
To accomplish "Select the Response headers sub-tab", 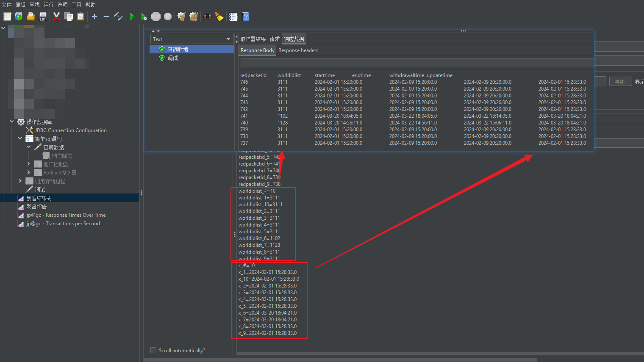I will 298,50.
